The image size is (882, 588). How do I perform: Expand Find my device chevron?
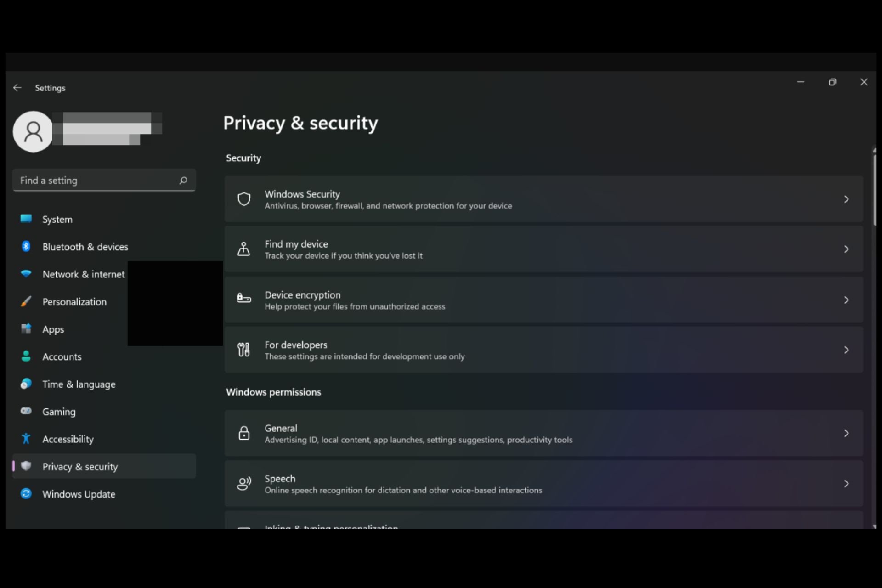point(846,249)
